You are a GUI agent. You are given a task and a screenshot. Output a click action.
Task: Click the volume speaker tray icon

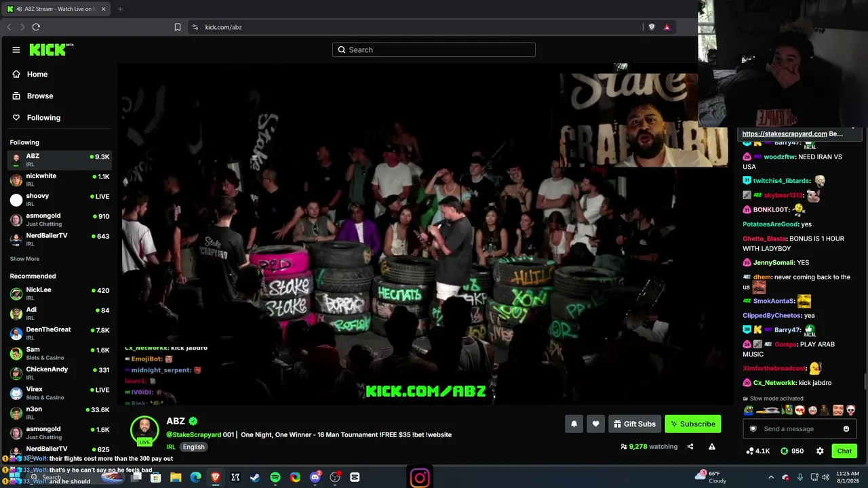coord(825,477)
